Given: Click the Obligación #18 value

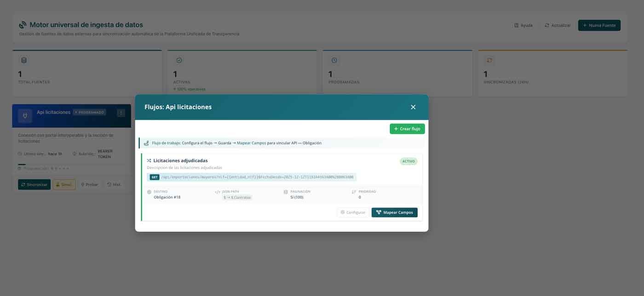Looking at the screenshot, I should tap(167, 197).
